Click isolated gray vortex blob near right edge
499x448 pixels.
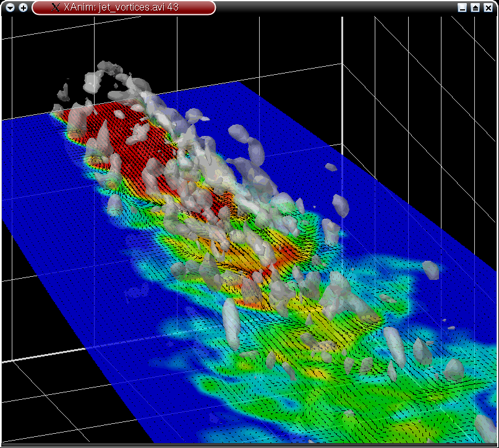point(430,269)
